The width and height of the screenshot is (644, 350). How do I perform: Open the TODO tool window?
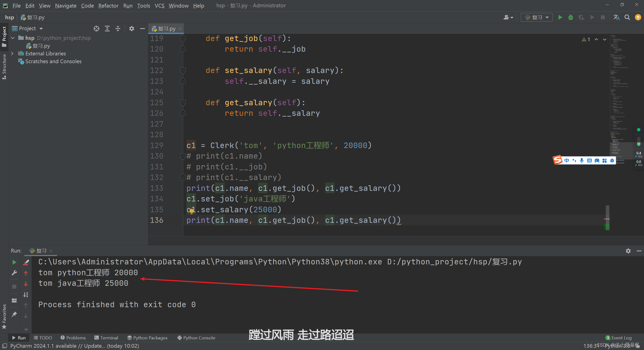click(x=43, y=338)
